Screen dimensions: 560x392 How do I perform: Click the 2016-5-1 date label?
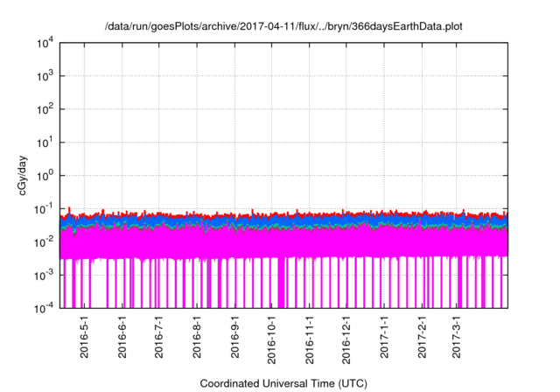pyautogui.click(x=84, y=337)
